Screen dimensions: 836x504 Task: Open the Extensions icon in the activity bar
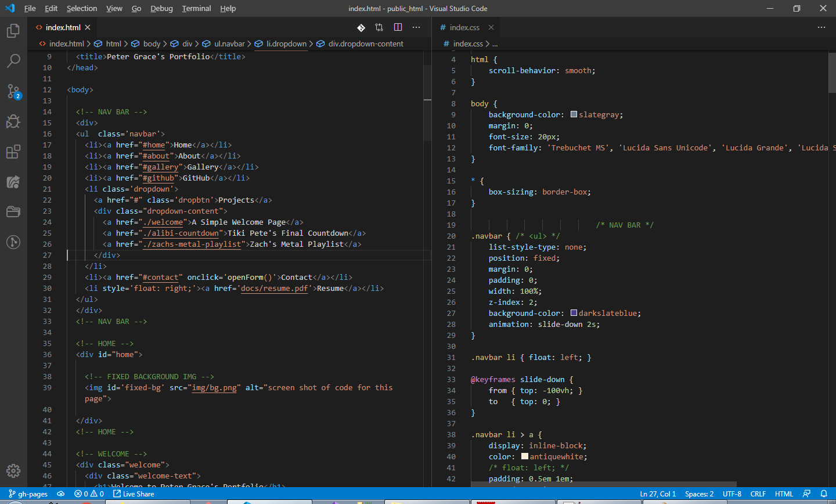pyautogui.click(x=13, y=152)
